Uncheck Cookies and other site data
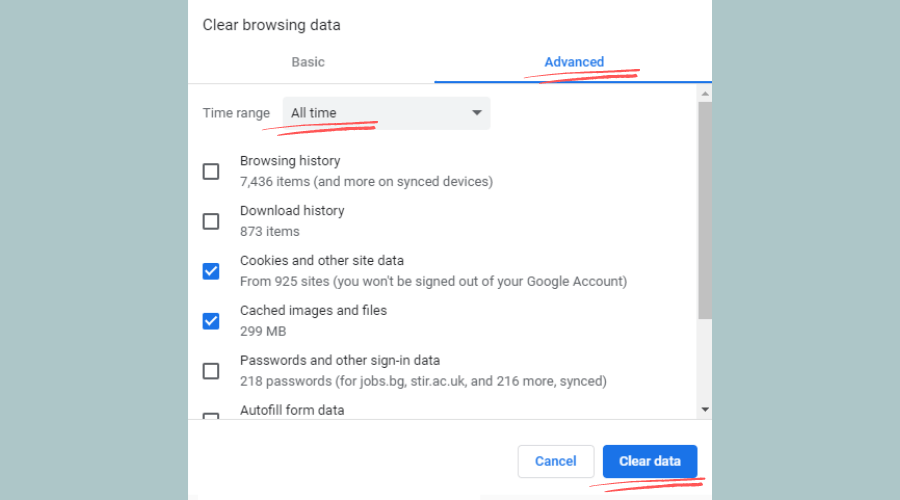 [211, 271]
